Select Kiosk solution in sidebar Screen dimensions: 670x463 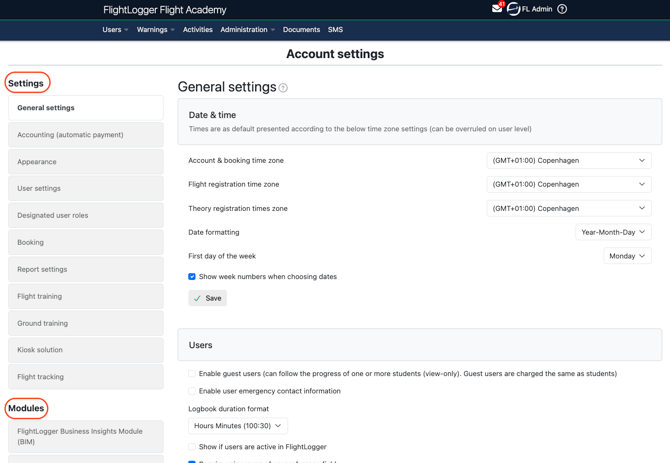pos(86,350)
